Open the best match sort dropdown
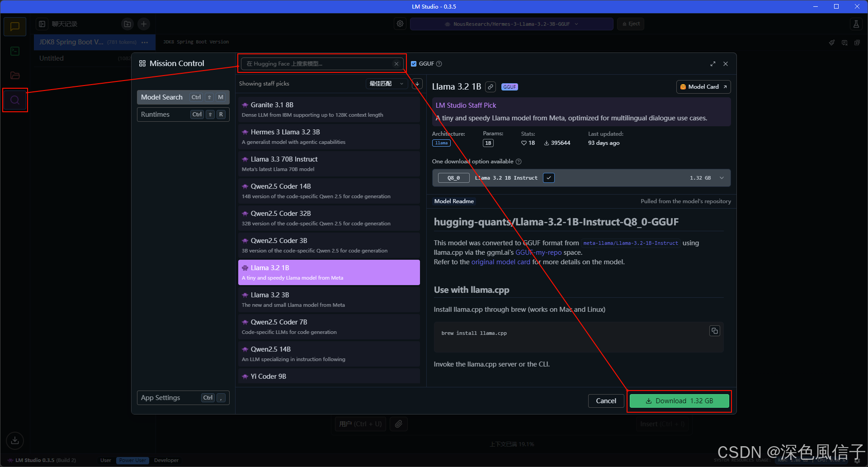The height and width of the screenshot is (467, 868). click(x=387, y=84)
